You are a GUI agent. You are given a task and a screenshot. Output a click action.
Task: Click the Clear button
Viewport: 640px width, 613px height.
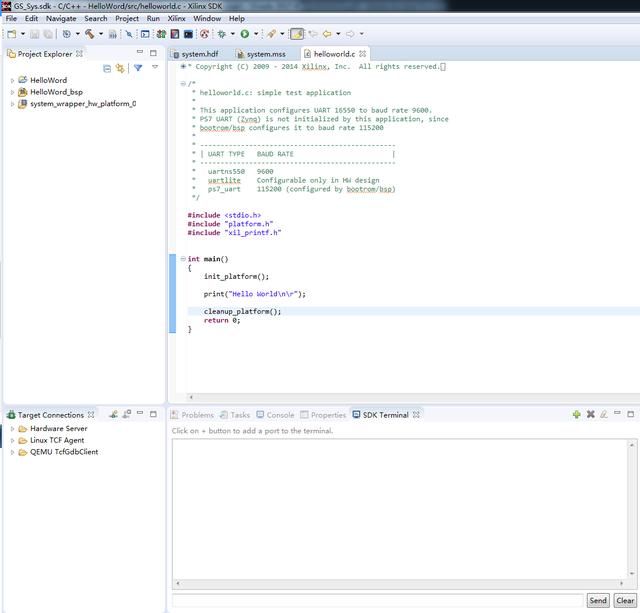tap(625, 600)
